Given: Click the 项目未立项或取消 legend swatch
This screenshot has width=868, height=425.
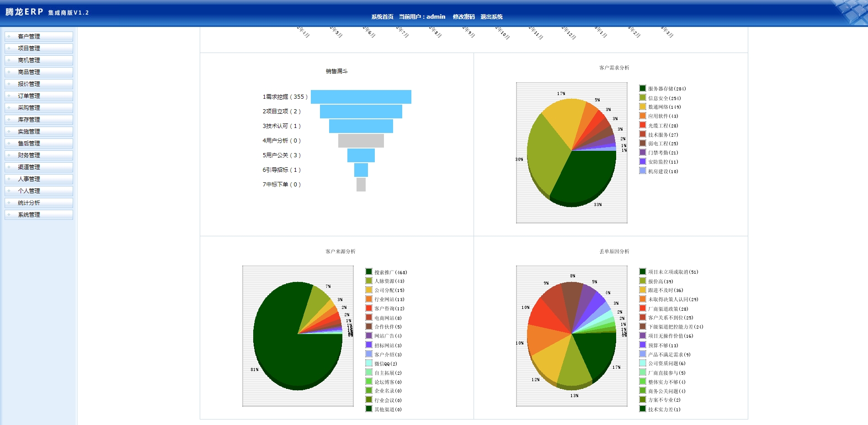Looking at the screenshot, I should 642,271.
